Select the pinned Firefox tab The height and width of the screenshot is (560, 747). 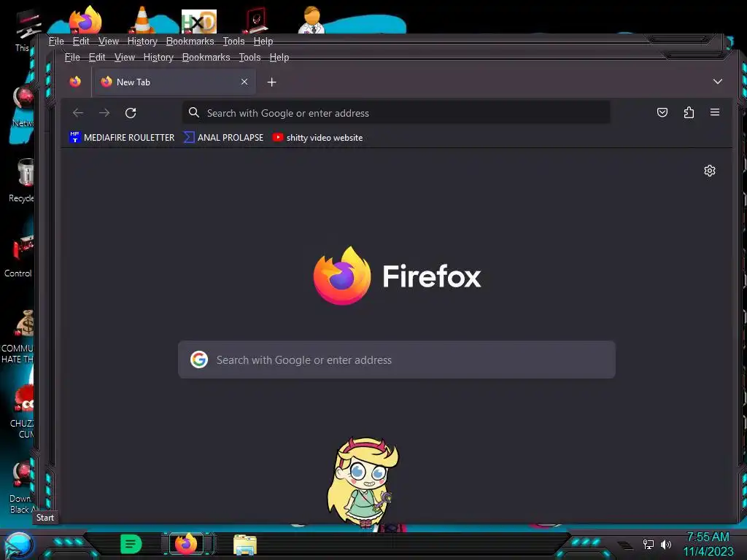75,82
